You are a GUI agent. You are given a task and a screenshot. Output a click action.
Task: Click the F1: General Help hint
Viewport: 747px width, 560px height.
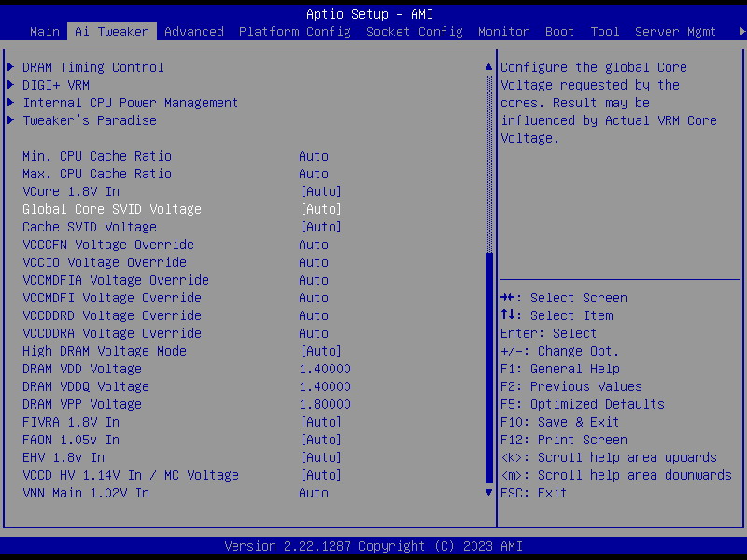click(x=560, y=369)
